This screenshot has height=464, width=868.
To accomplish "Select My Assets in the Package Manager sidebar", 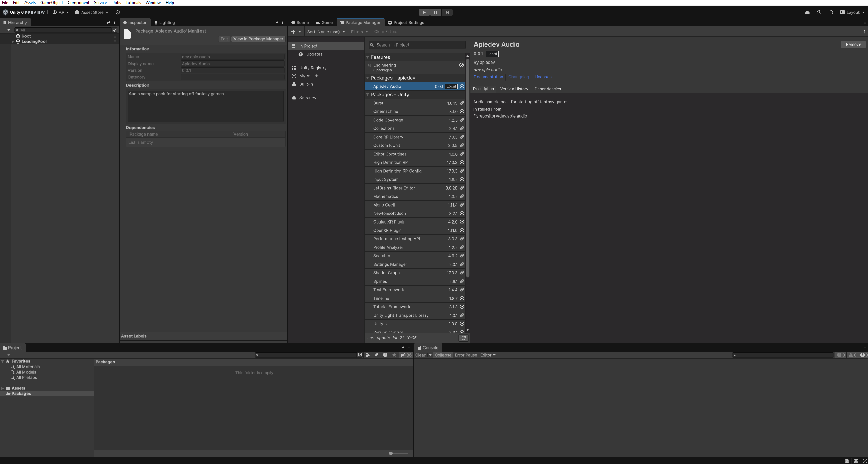I will click(310, 76).
